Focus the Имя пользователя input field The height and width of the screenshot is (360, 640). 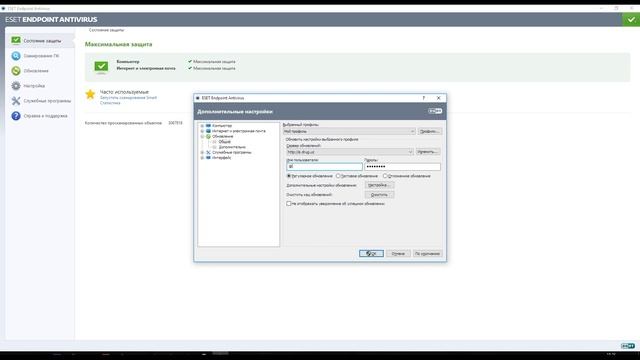pos(324,167)
